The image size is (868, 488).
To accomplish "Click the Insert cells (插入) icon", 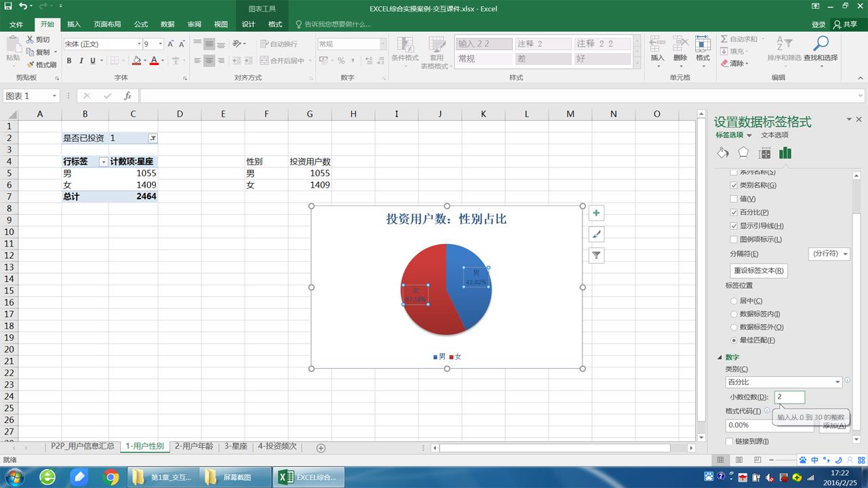I will click(x=657, y=45).
